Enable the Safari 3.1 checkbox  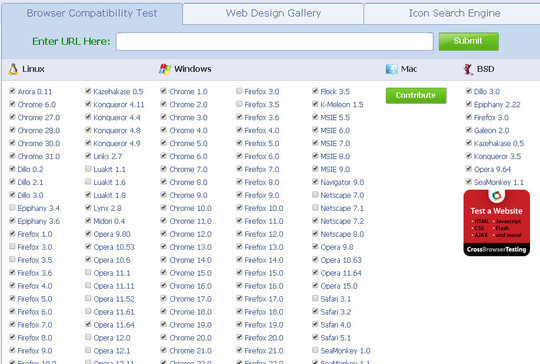coord(315,298)
